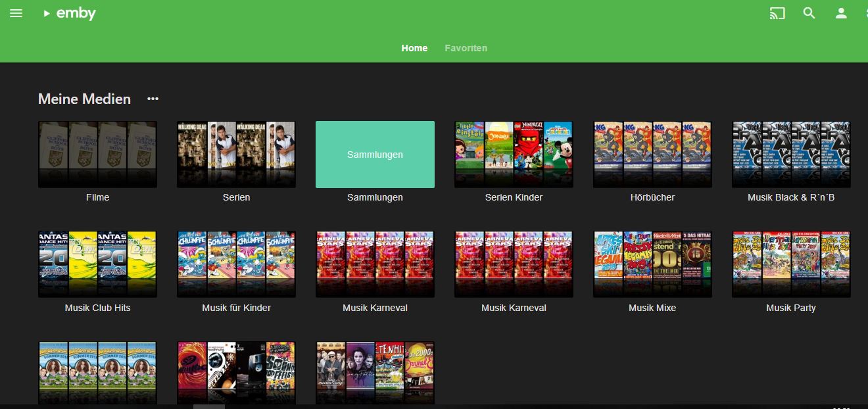868x409 pixels.
Task: Open the user profile icon
Action: click(x=841, y=13)
